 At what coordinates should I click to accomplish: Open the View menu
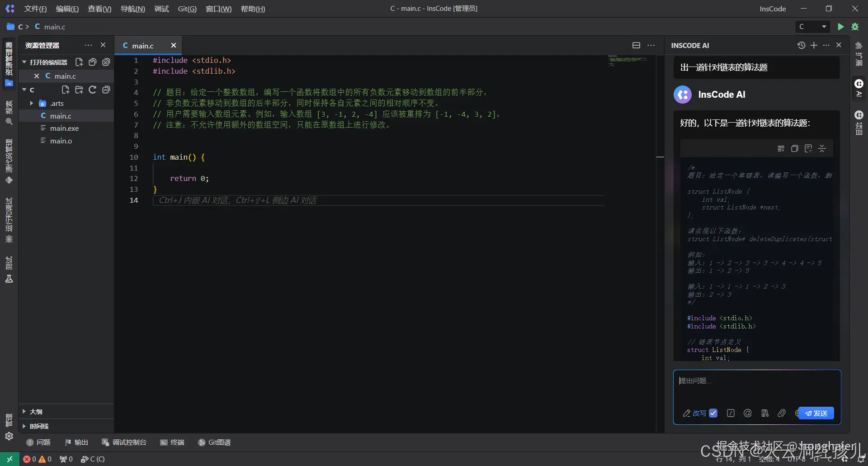pos(99,9)
